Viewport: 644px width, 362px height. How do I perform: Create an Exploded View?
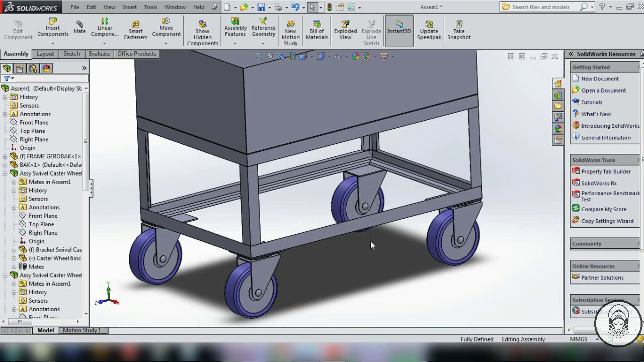[345, 30]
